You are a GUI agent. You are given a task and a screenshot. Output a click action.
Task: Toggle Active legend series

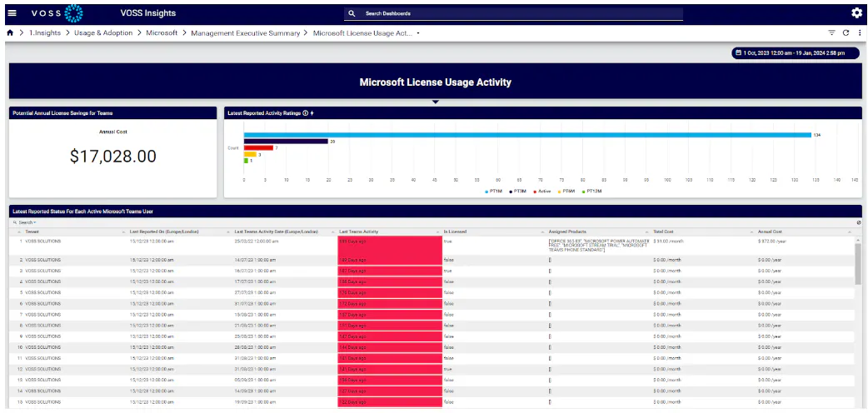[x=541, y=191]
